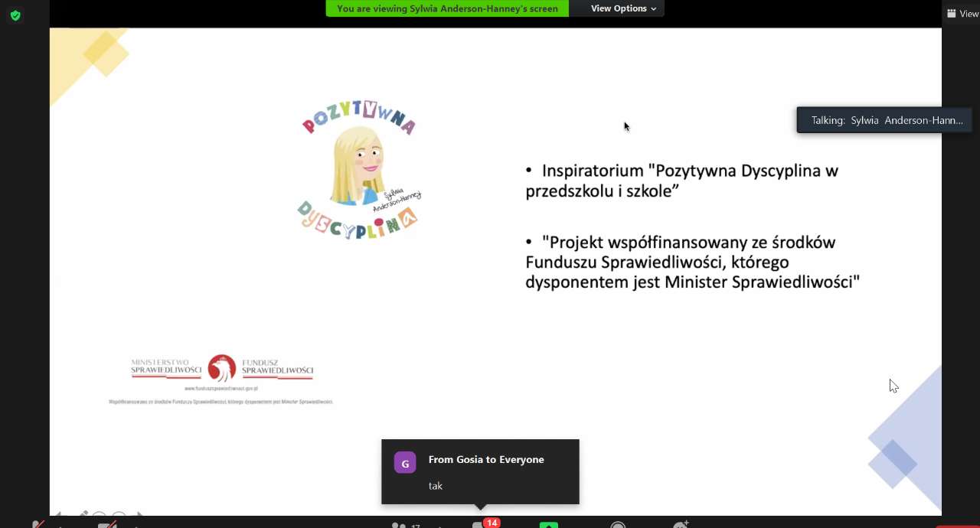980x528 pixels.
Task: Click the purple G avatar in chat popup
Action: coord(405,463)
